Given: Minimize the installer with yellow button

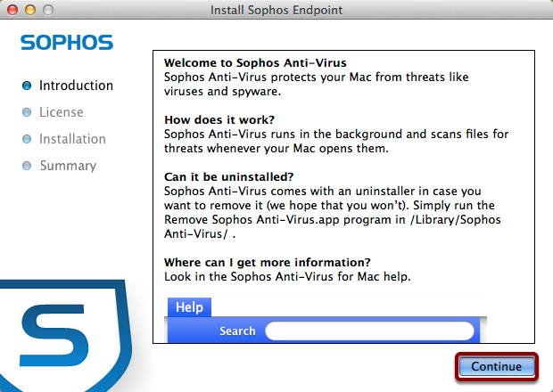Looking at the screenshot, I should [x=30, y=10].
